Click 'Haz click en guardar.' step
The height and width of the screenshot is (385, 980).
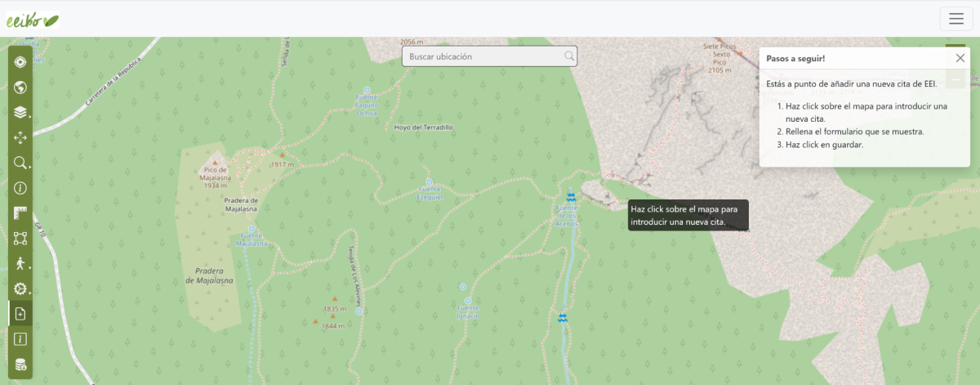[824, 145]
